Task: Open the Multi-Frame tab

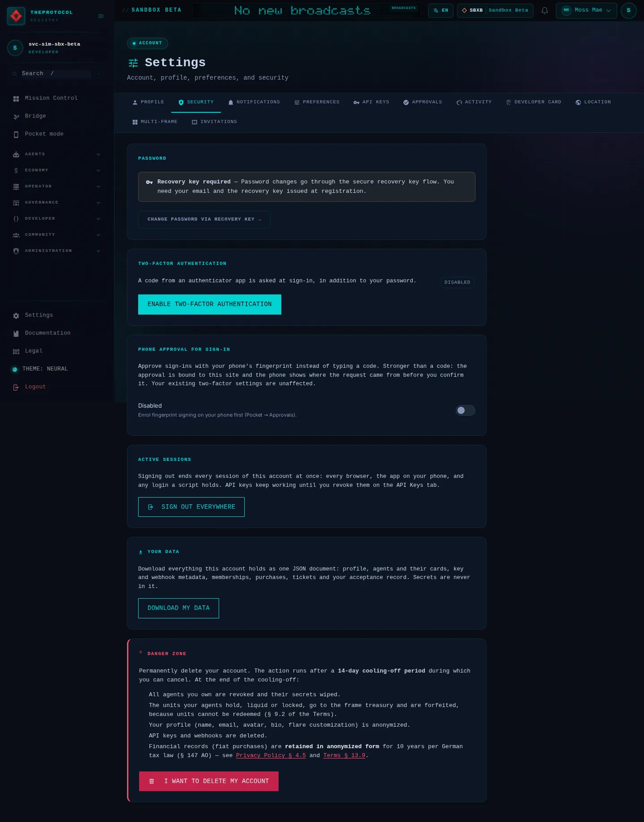Action: tap(155, 122)
